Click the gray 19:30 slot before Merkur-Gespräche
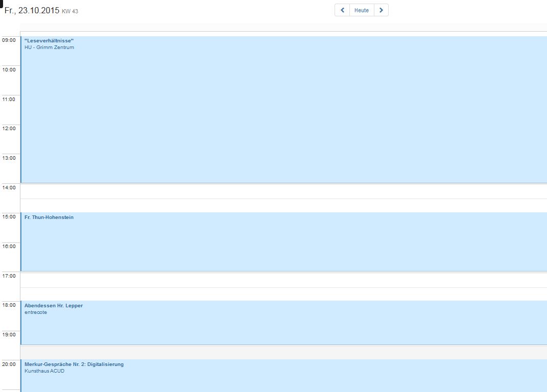 tap(283, 352)
